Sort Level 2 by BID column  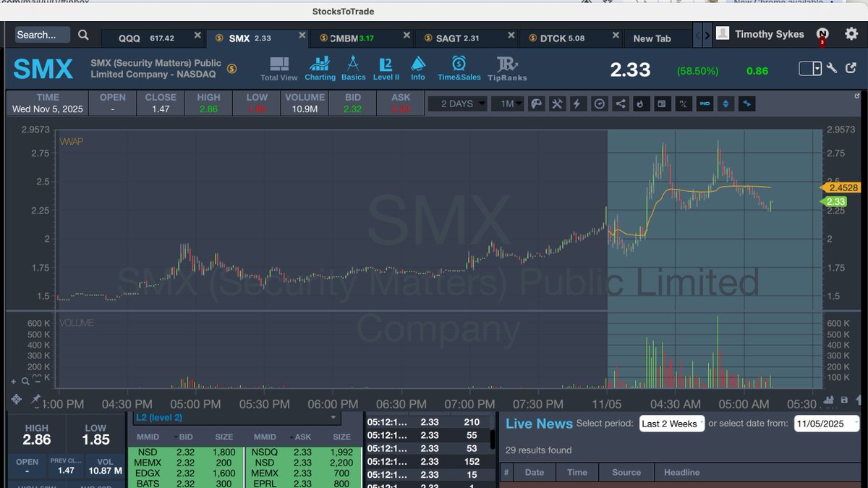point(184,437)
